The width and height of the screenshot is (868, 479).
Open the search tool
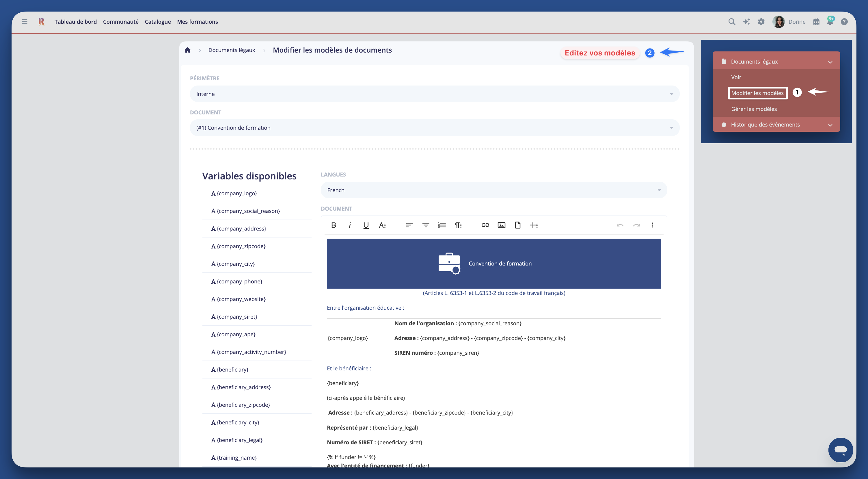[732, 21]
